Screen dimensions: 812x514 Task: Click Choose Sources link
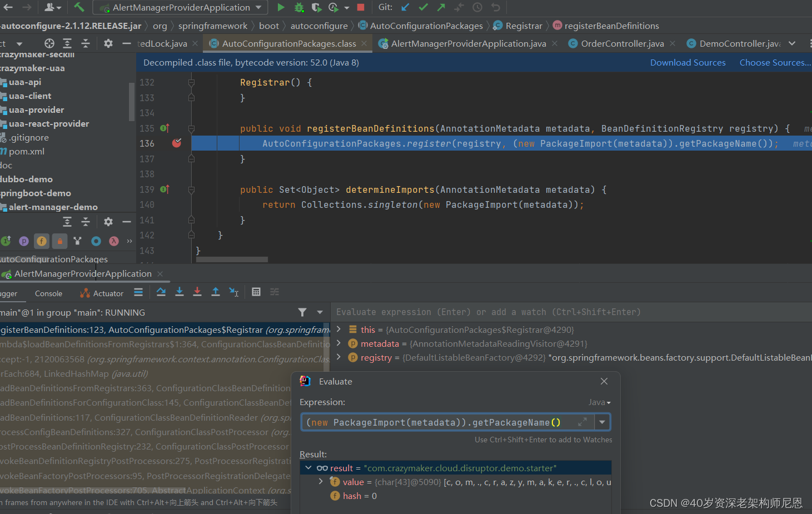pyautogui.click(x=775, y=63)
